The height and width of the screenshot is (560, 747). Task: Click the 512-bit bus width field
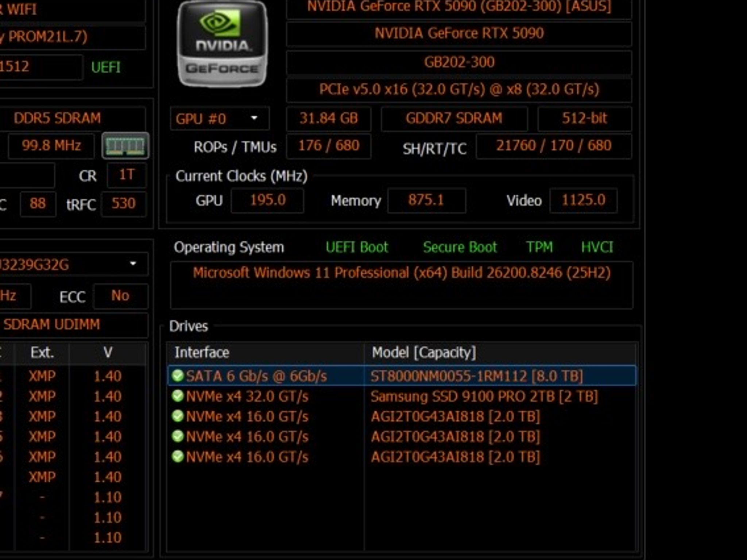585,118
